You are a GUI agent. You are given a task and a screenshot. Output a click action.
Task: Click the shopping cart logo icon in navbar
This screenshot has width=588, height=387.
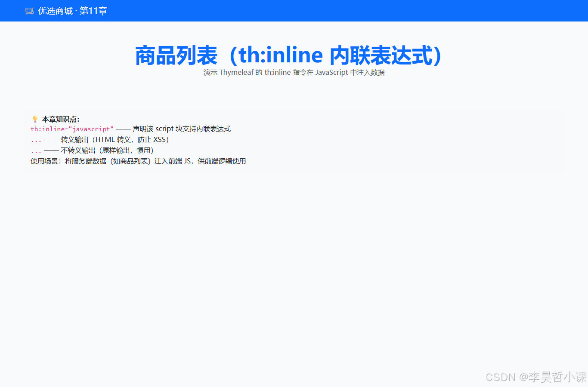click(29, 11)
